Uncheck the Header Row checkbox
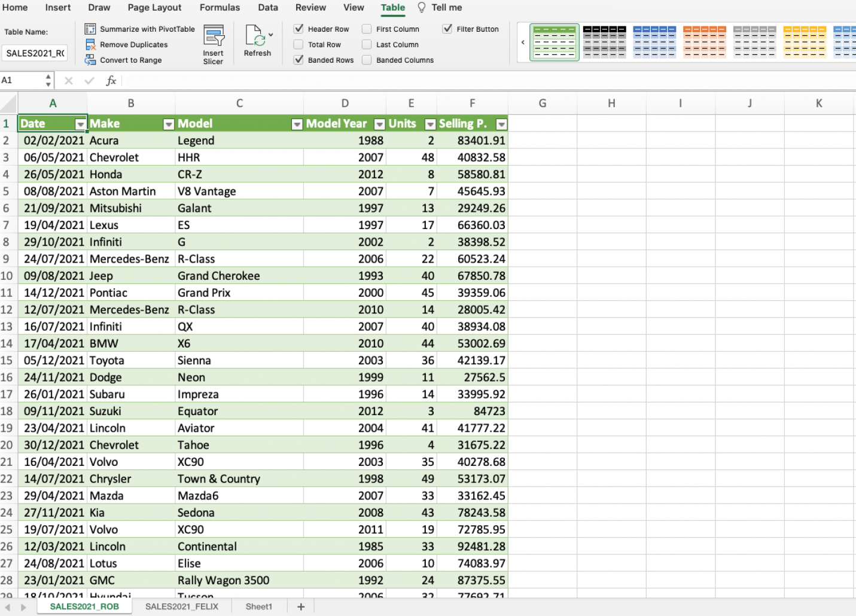Image resolution: width=856 pixels, height=616 pixels. tap(298, 28)
